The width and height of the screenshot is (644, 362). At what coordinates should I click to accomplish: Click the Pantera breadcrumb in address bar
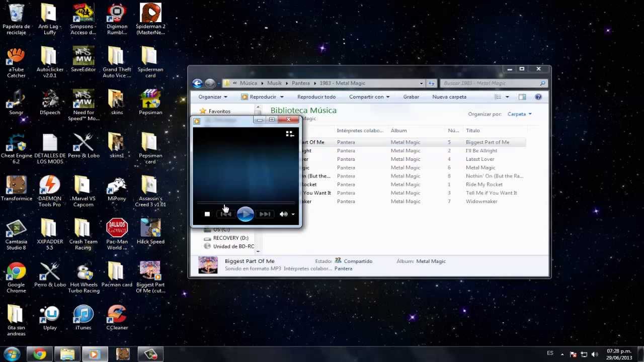coord(301,83)
